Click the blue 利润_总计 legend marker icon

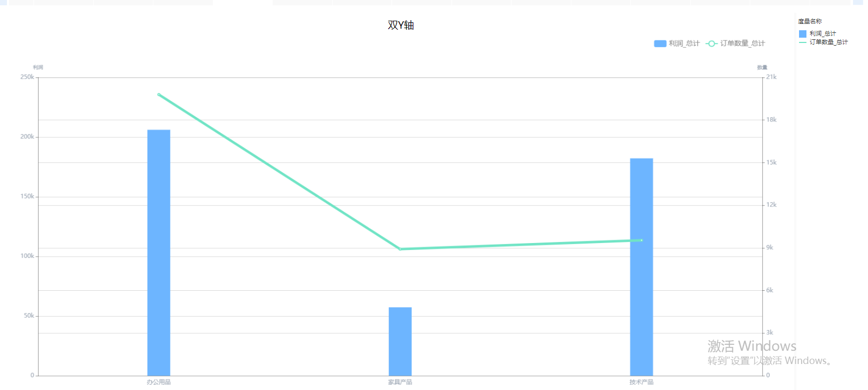(660, 44)
